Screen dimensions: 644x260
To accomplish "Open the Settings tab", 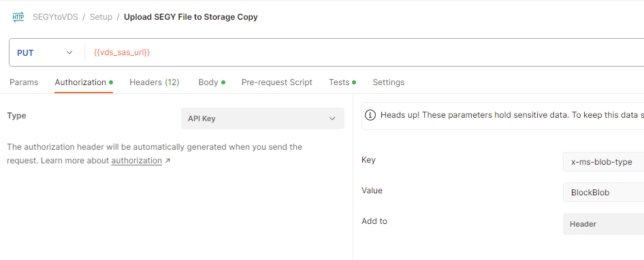I will 389,82.
